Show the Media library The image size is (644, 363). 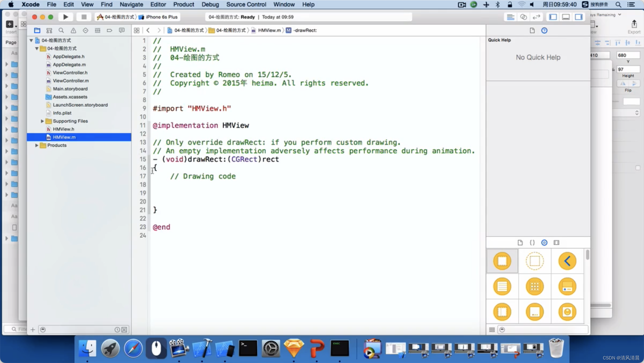[x=556, y=243]
